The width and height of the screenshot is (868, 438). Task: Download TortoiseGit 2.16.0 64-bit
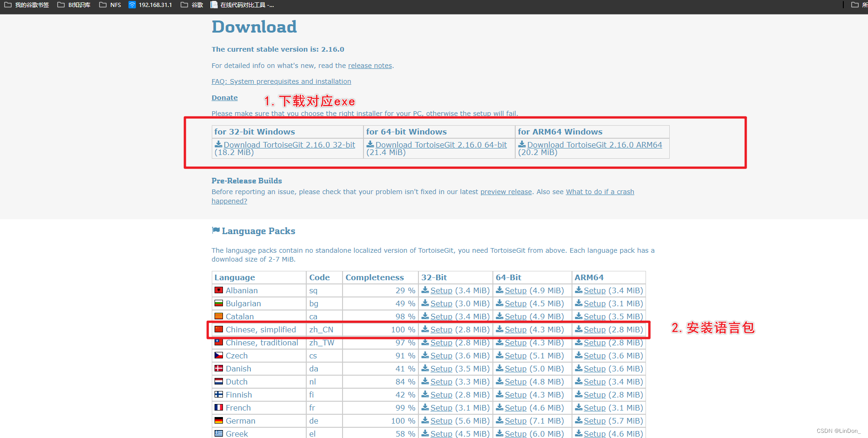[441, 145]
